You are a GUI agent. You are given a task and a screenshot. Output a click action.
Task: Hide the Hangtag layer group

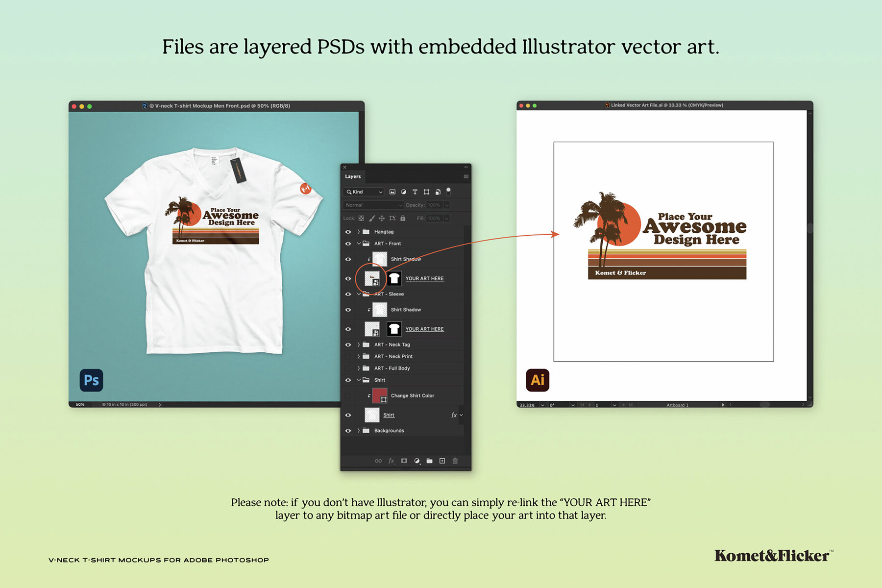[x=348, y=232]
